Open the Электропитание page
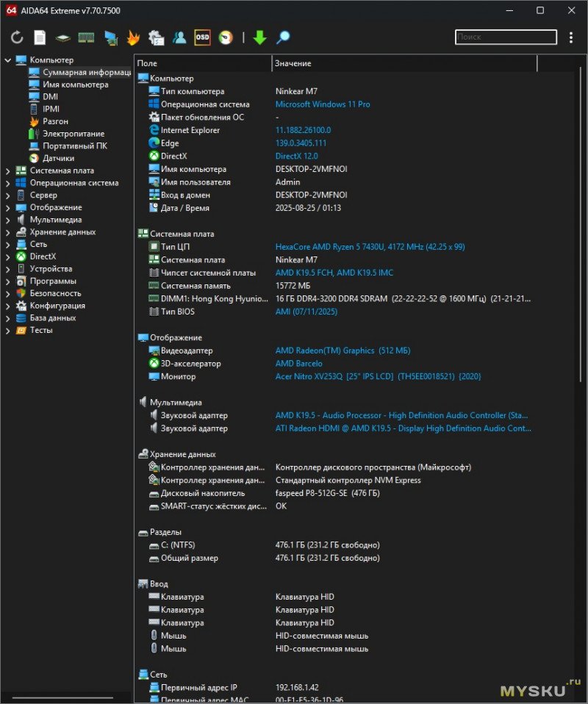The height and width of the screenshot is (704, 588). (73, 133)
